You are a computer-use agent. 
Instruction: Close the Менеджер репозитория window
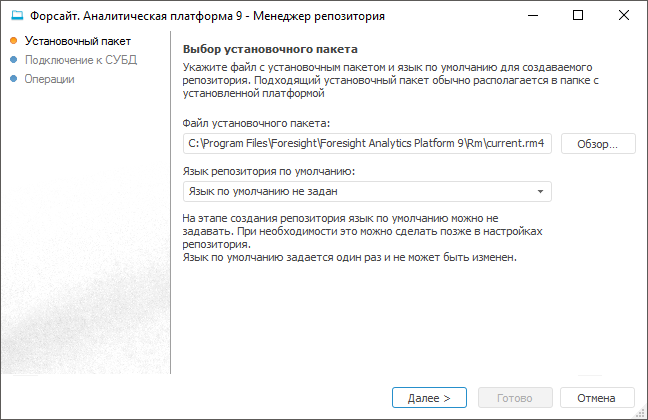pyautogui.click(x=624, y=16)
